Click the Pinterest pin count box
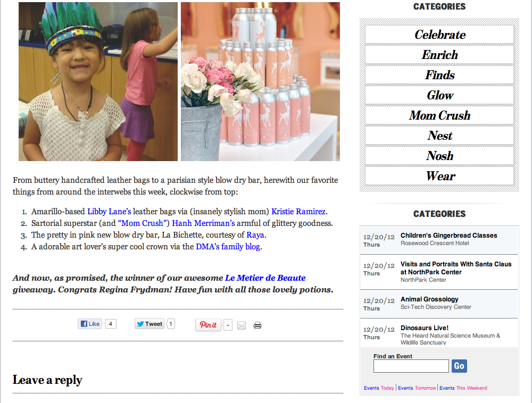This screenshot has height=403, width=532. tap(228, 325)
